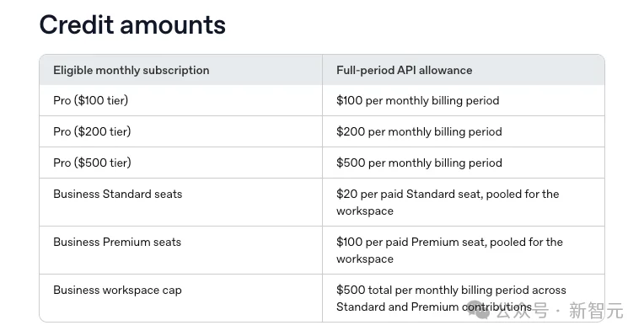Click the Standard and Premium contributions line

434,307
